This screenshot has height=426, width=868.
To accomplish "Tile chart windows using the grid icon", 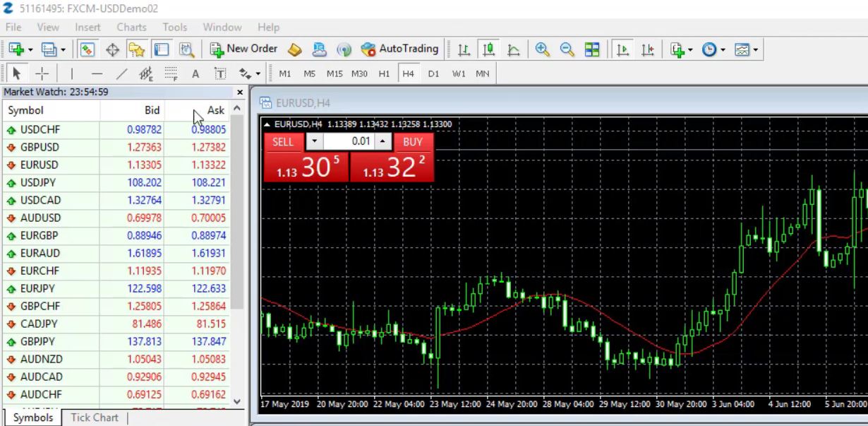I will point(592,49).
